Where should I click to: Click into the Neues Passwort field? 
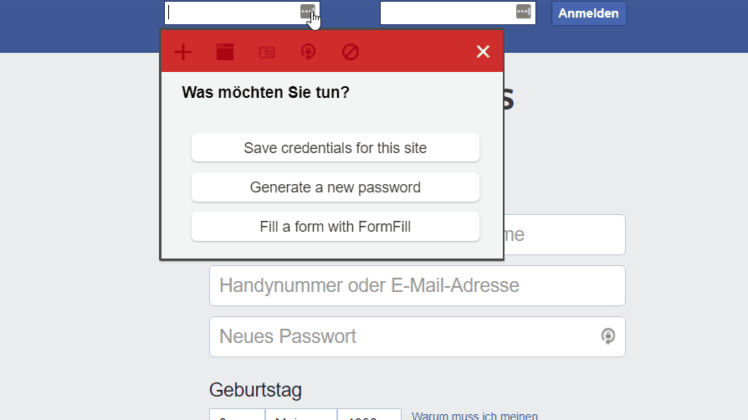pyautogui.click(x=417, y=336)
